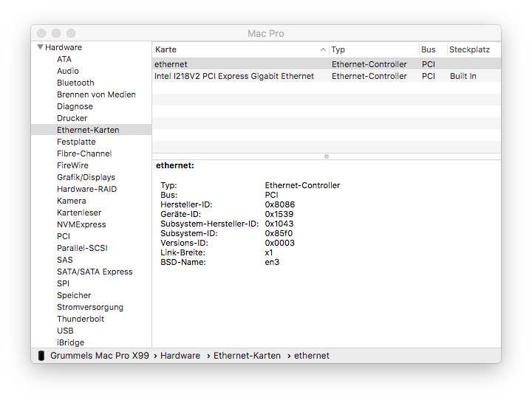The width and height of the screenshot is (532, 400).
Task: Select Grafik/Displays in sidebar
Action: coord(86,177)
